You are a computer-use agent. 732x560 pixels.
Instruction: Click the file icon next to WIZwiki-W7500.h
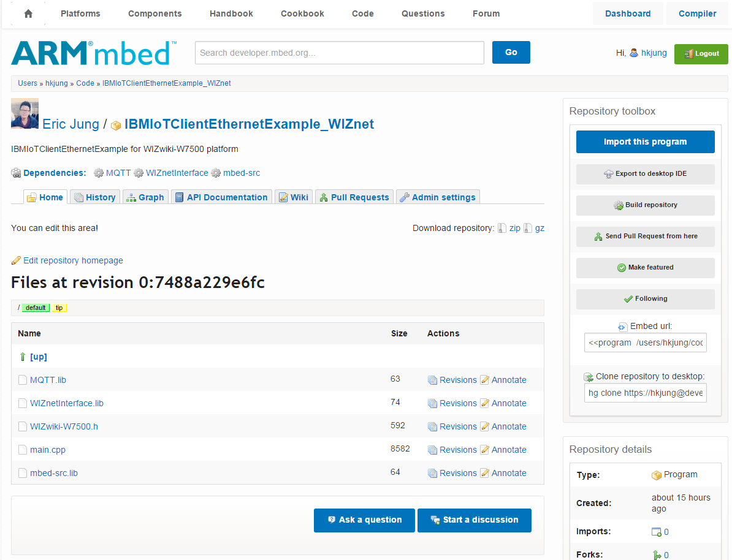23,426
